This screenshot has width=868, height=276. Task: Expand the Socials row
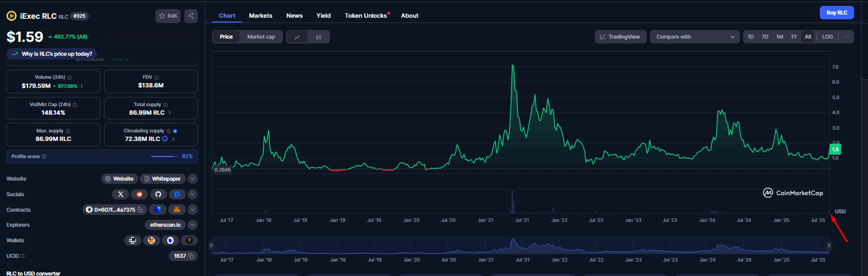[x=193, y=194]
